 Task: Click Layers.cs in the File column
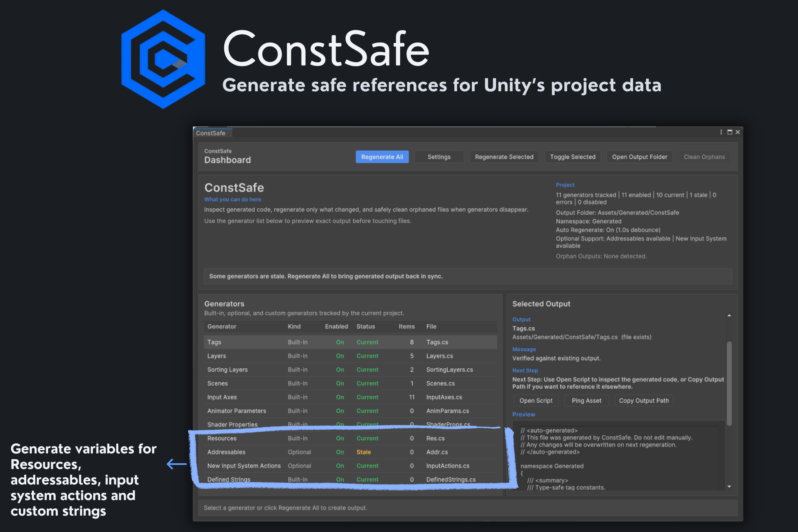coord(440,356)
